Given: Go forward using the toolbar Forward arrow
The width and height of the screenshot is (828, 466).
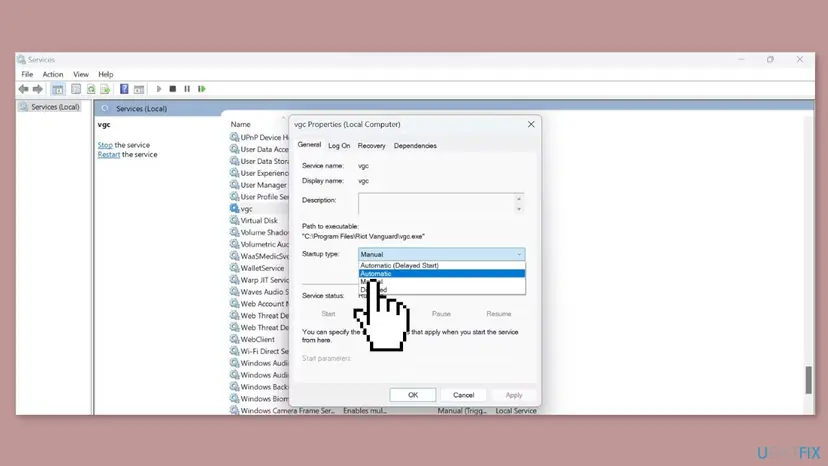Looking at the screenshot, I should click(x=37, y=89).
